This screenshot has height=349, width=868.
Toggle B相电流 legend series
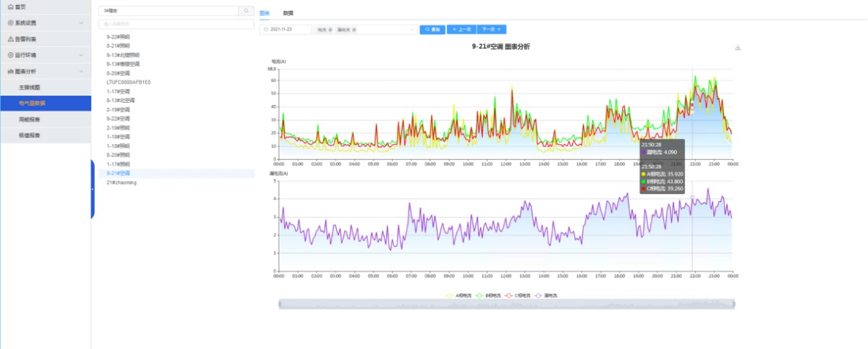pos(488,295)
